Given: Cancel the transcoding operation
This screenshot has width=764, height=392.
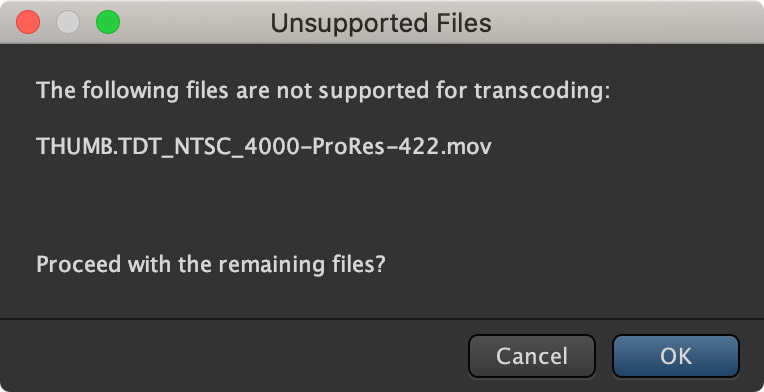Looking at the screenshot, I should 532,356.
